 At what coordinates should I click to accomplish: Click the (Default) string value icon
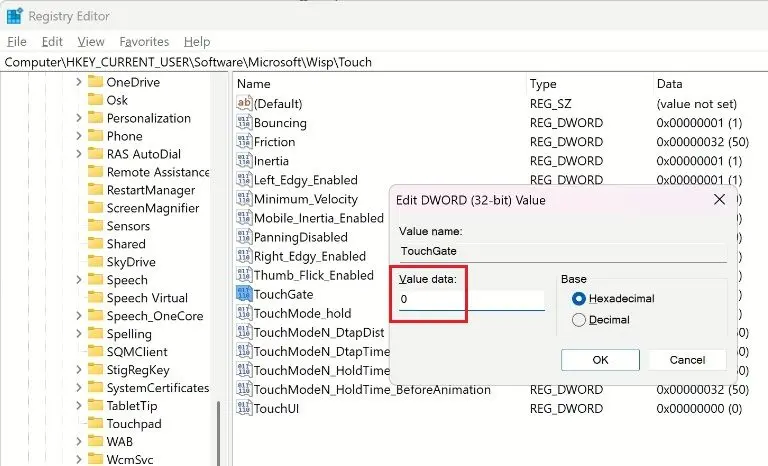(244, 104)
